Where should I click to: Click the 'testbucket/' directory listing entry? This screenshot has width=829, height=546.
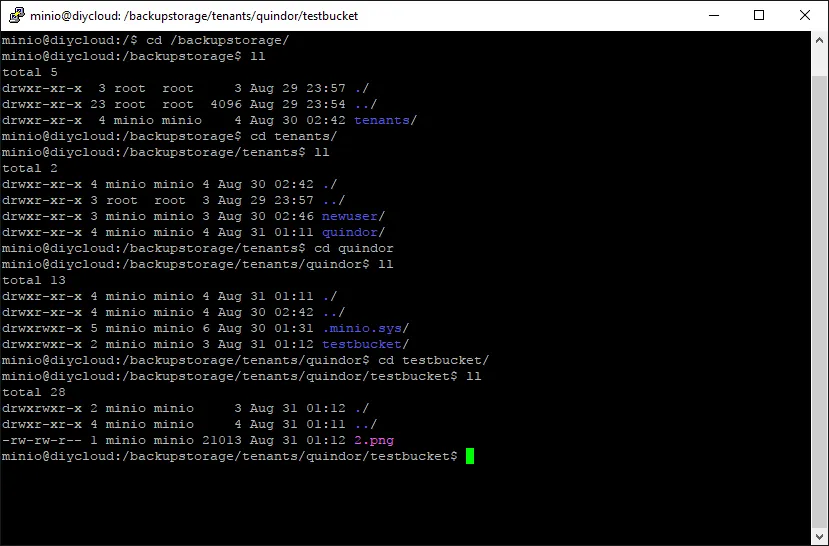pos(366,345)
